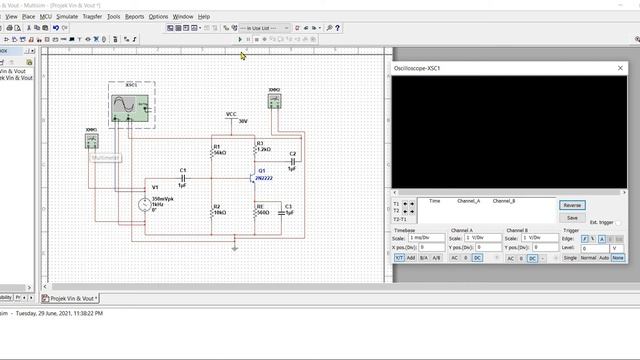The width and height of the screenshot is (640, 360).
Task: Click the Cut scissors icon
Action: [x=29, y=28]
